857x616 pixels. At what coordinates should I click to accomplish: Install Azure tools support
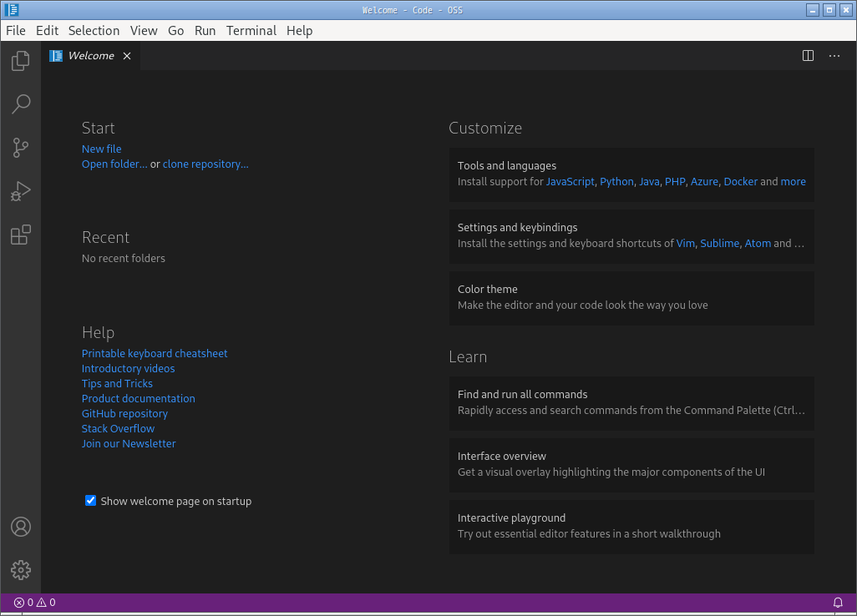click(x=704, y=182)
